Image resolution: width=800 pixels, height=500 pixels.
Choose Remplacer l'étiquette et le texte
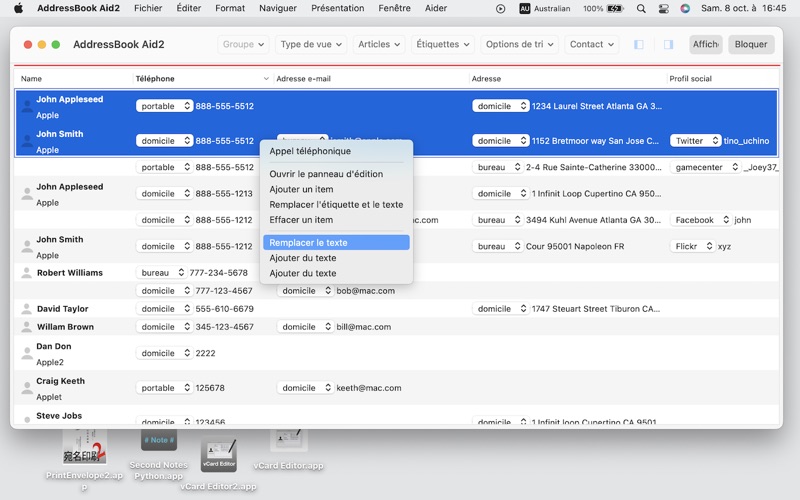tap(336, 205)
